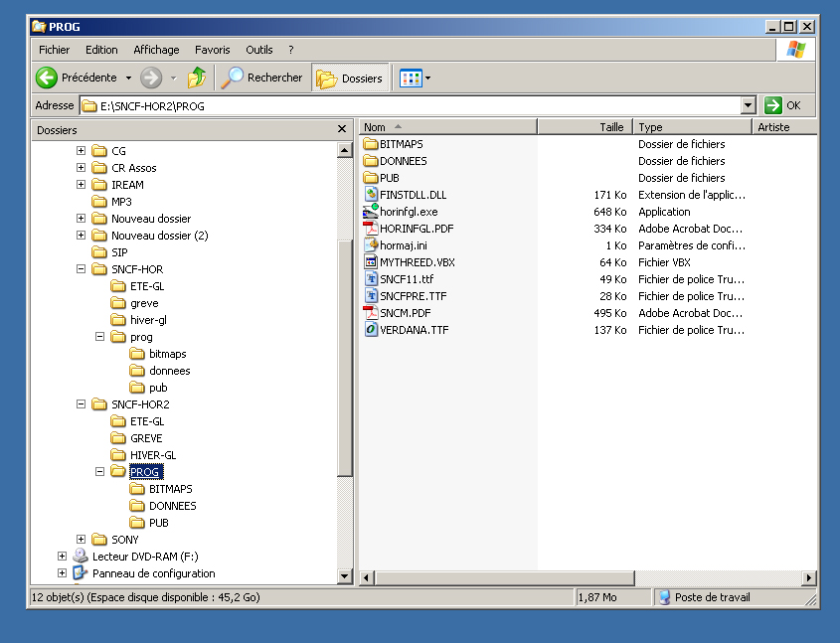The height and width of the screenshot is (643, 840).
Task: Open the view mode dropdown arrow
Action: pyautogui.click(x=427, y=79)
